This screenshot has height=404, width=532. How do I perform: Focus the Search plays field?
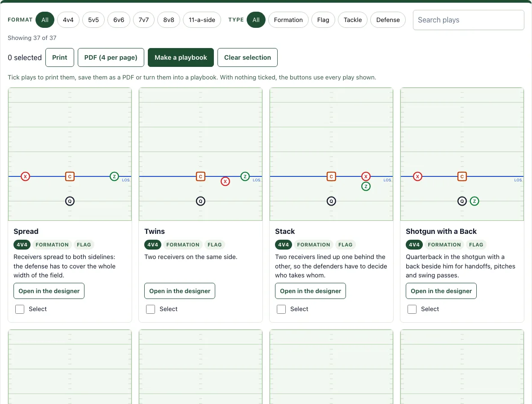(469, 20)
